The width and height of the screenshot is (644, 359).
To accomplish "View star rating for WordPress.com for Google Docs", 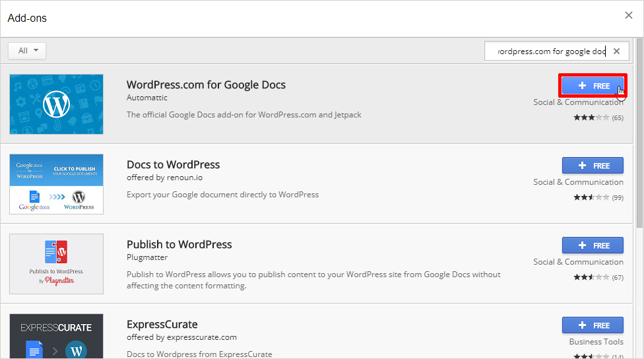I will coord(591,117).
